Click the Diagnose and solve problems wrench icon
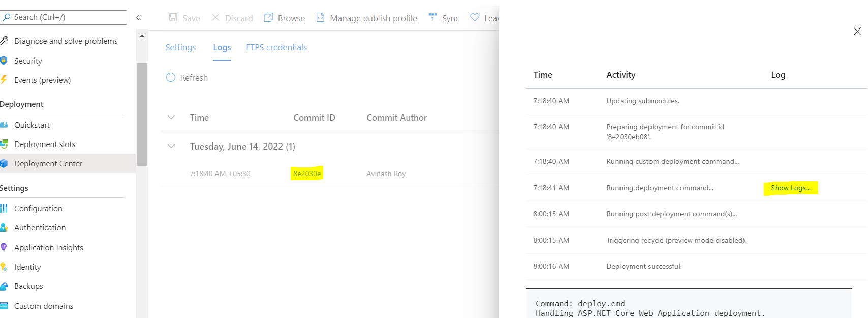This screenshot has width=868, height=318. (4, 41)
